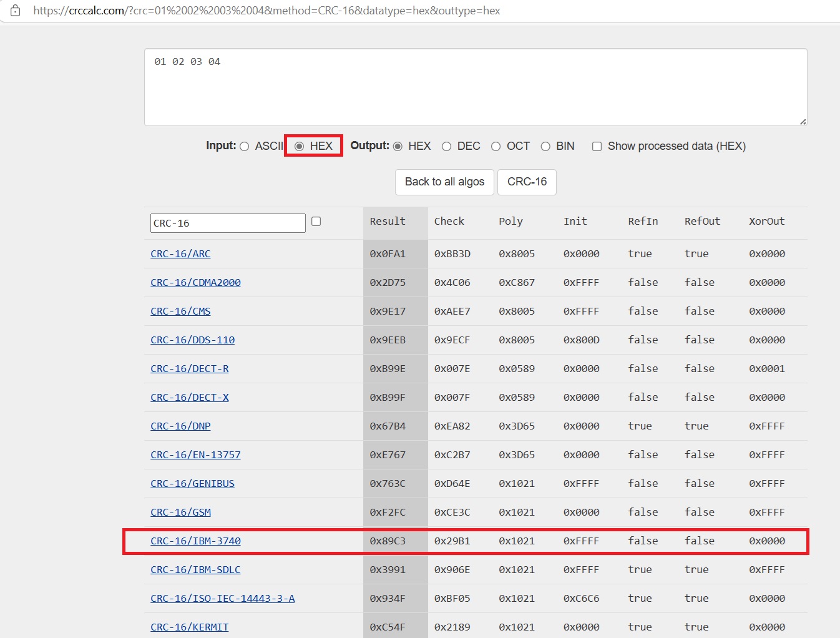The height and width of the screenshot is (638, 840).
Task: Select HEX input radio button
Action: tap(300, 146)
